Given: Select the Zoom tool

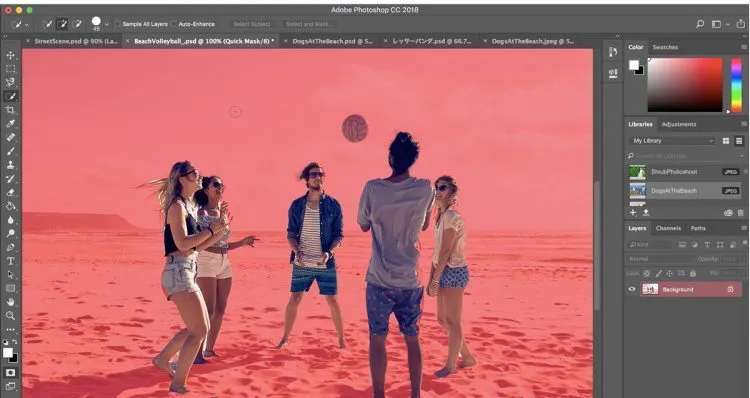Looking at the screenshot, I should coord(11,316).
